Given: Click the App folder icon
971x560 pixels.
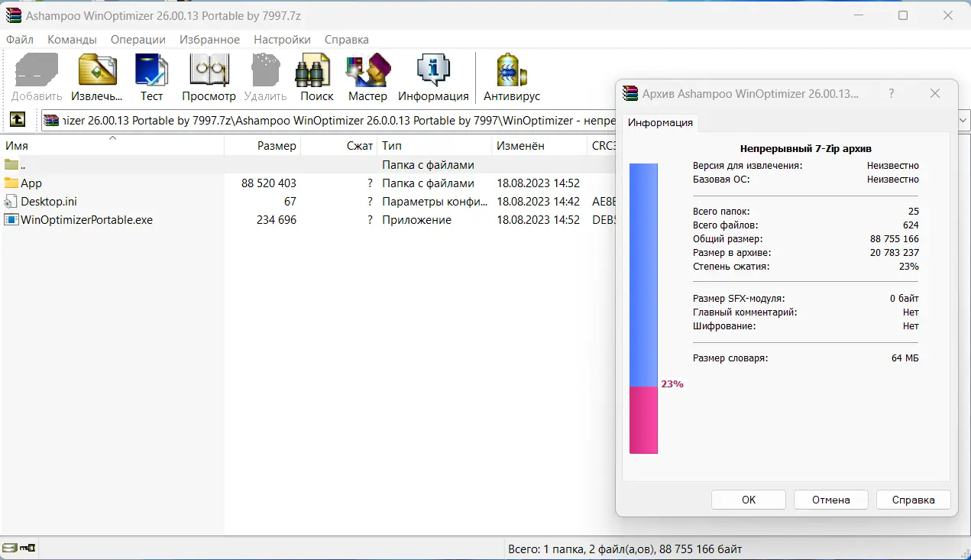Looking at the screenshot, I should 11,183.
